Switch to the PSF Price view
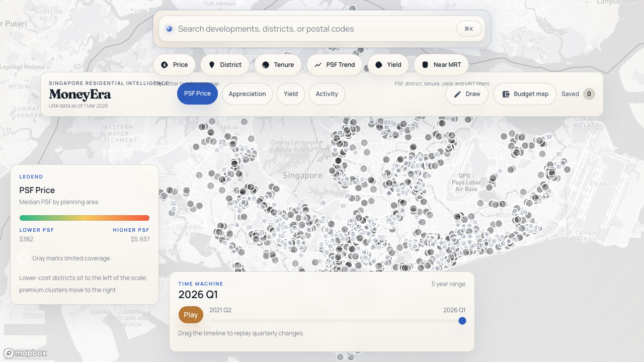This screenshot has height=362, width=644. click(x=197, y=94)
